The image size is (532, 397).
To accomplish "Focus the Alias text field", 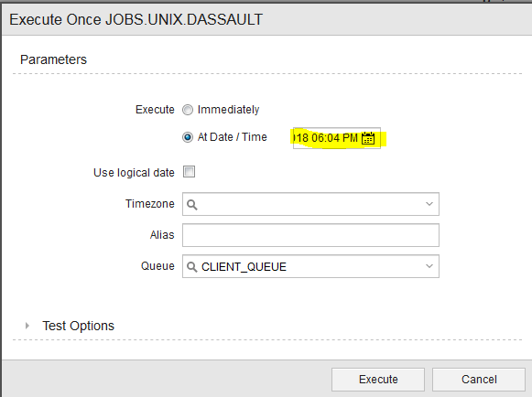I will [x=310, y=235].
